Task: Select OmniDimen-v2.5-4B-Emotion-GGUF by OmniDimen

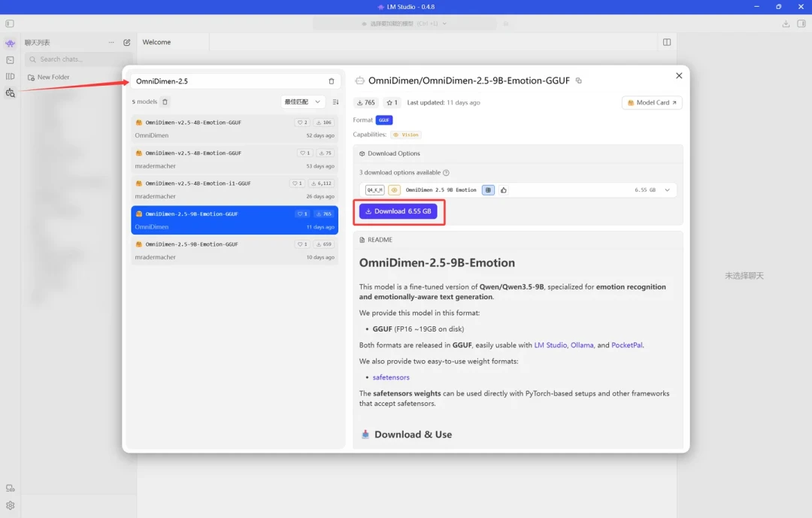Action: [x=235, y=129]
